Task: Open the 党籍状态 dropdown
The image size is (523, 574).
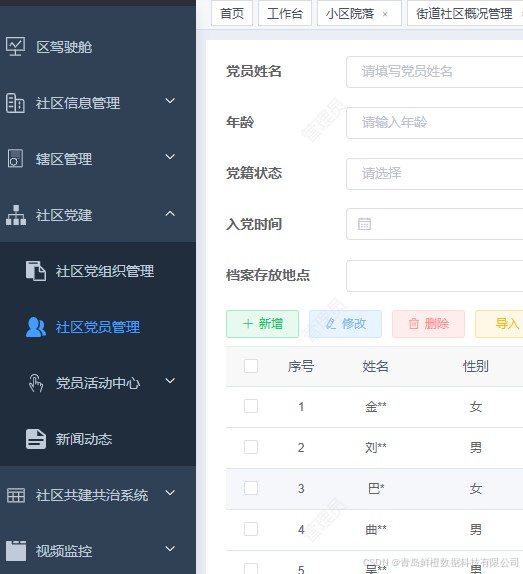Action: coord(434,174)
